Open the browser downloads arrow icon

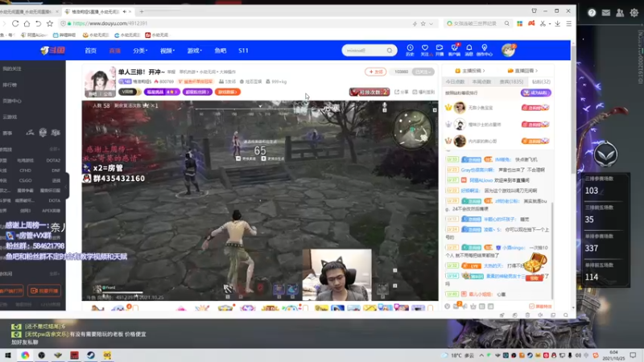[557, 23]
